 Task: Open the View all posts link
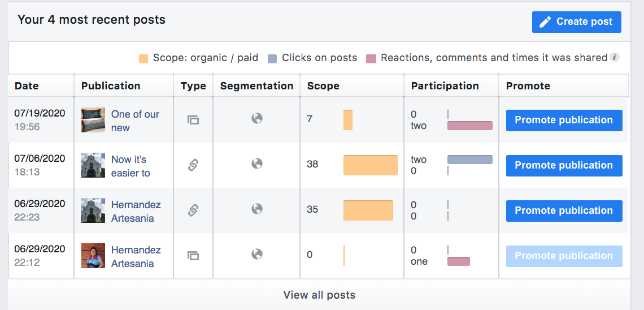(x=319, y=295)
